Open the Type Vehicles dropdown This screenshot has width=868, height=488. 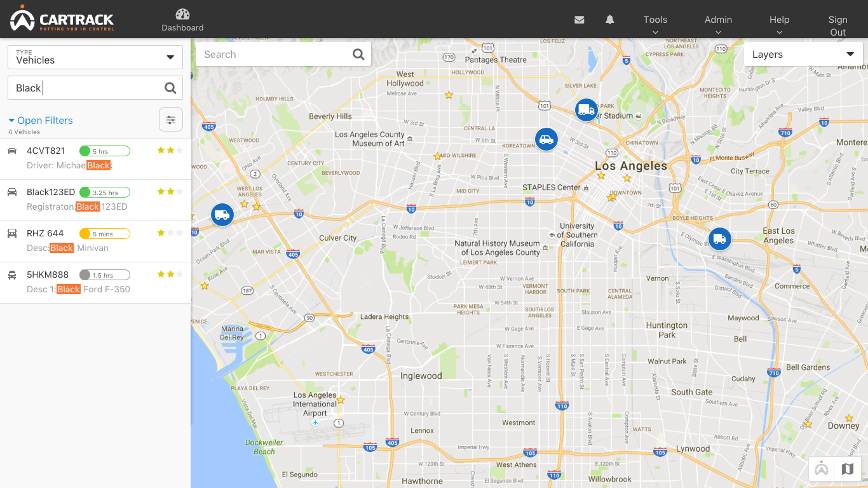click(95, 57)
